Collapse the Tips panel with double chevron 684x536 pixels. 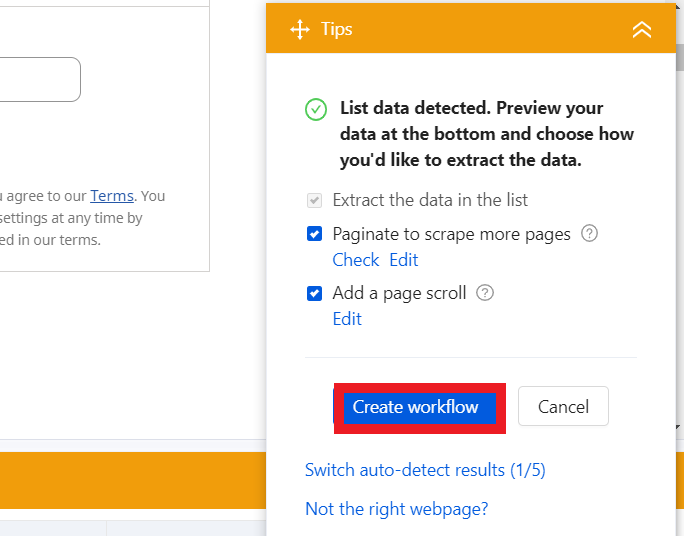click(x=642, y=29)
